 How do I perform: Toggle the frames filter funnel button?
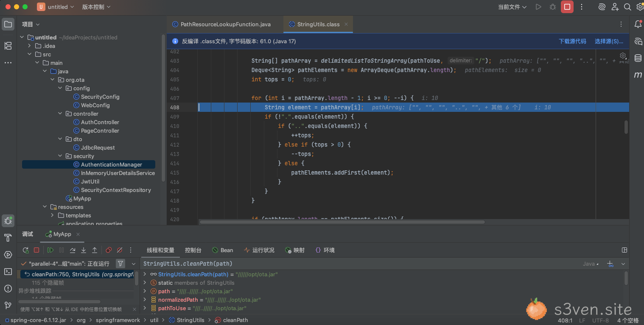point(120,264)
